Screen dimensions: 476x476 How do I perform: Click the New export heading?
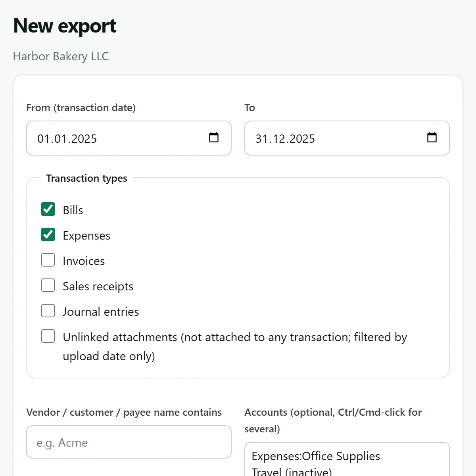65,26
